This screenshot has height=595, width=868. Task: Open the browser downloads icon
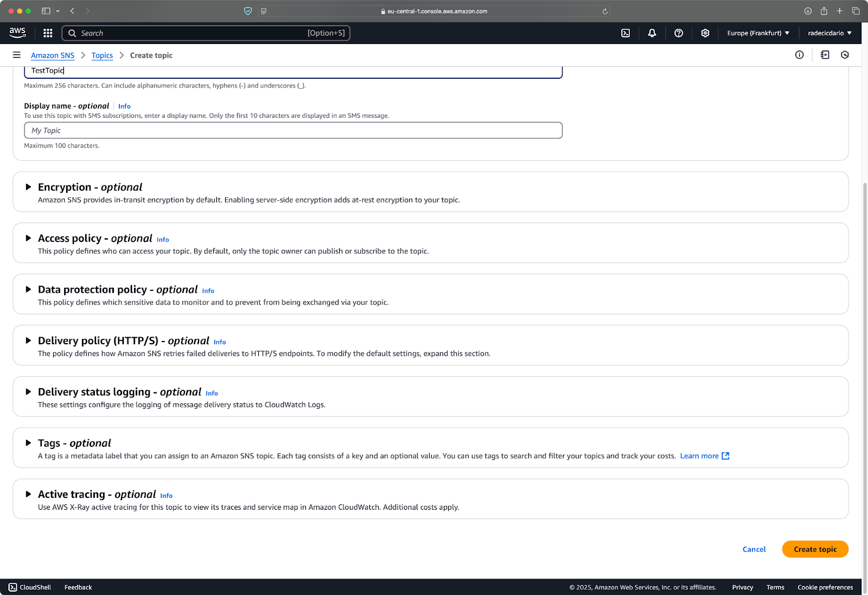coord(808,11)
